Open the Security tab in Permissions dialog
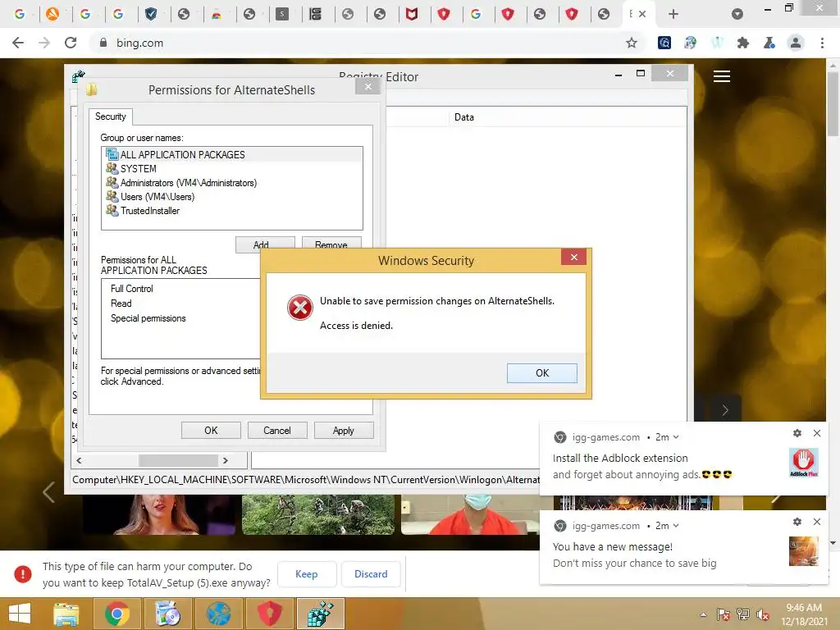Image resolution: width=840 pixels, height=630 pixels. [x=111, y=116]
